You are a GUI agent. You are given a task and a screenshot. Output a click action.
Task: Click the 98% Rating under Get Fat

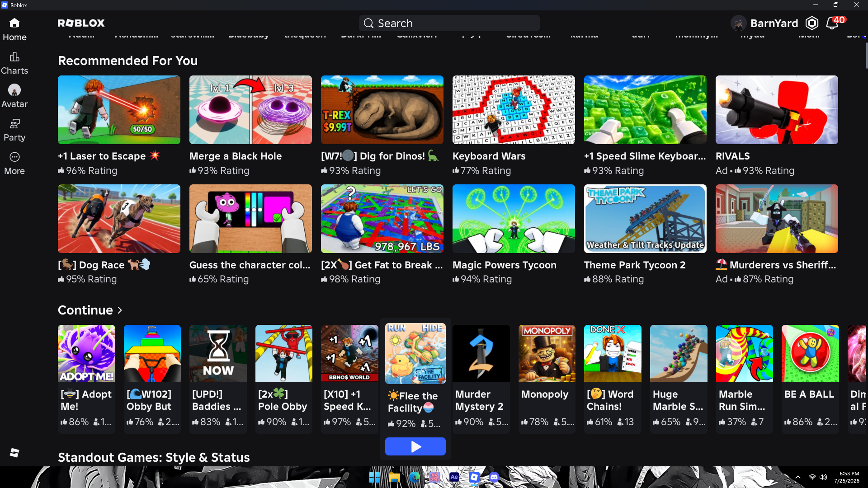click(x=351, y=279)
